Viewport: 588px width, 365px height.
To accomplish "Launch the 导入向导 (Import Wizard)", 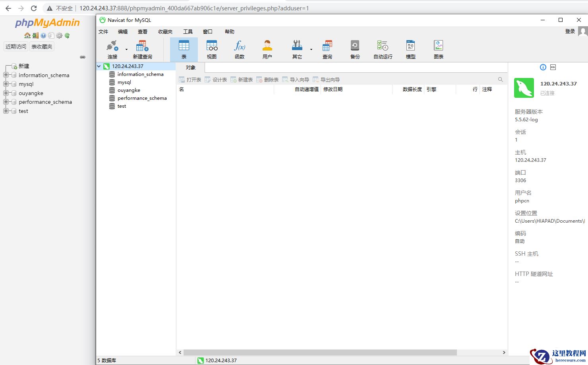I will coord(296,80).
